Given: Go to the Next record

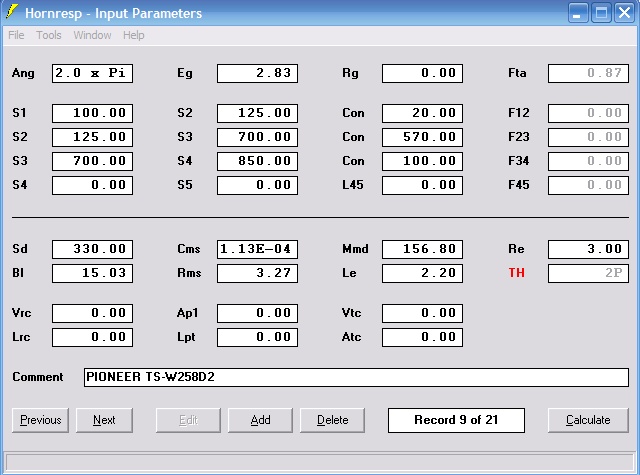Looking at the screenshot, I should 104,420.
